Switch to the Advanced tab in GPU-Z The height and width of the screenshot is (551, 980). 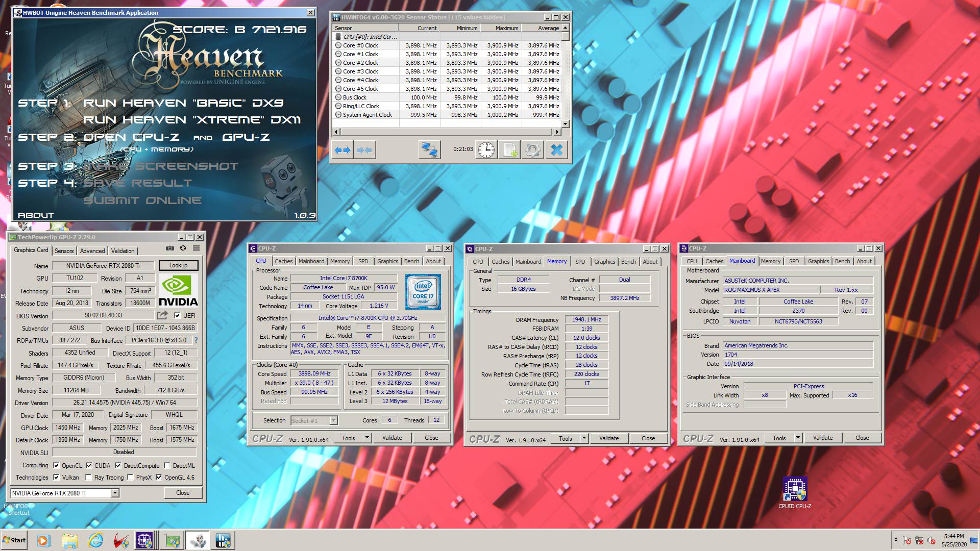click(92, 251)
